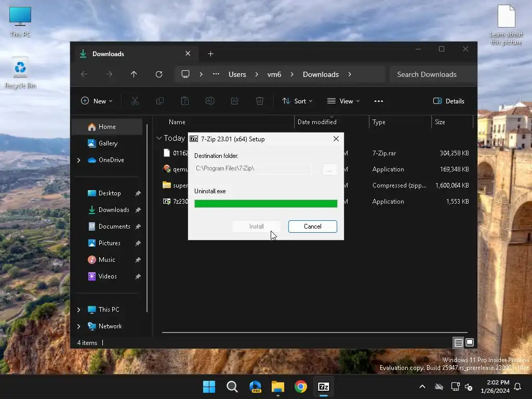Click the browse ellipsis button beside destination folder

329,169
